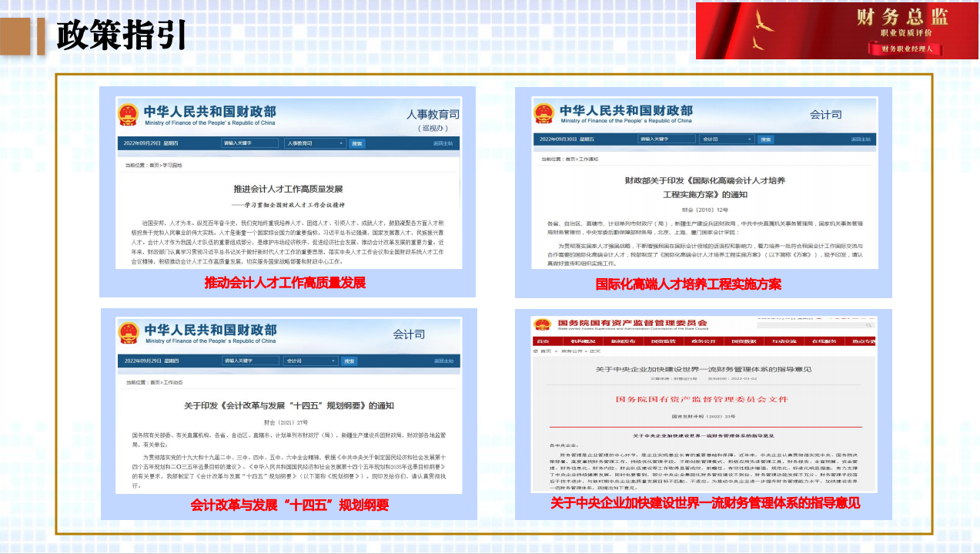
Task: Click the search magnifier icon on the 国资委 page
Action: coord(870,324)
